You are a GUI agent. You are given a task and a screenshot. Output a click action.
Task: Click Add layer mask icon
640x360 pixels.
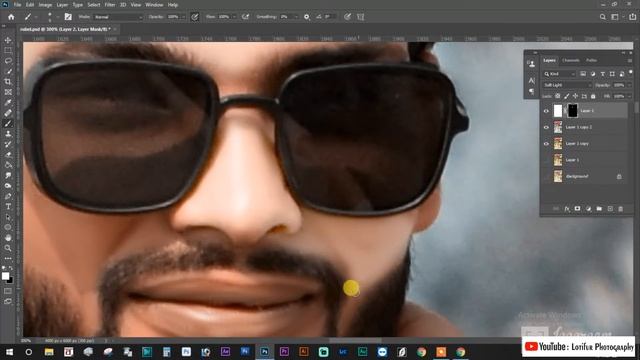[x=577, y=209]
